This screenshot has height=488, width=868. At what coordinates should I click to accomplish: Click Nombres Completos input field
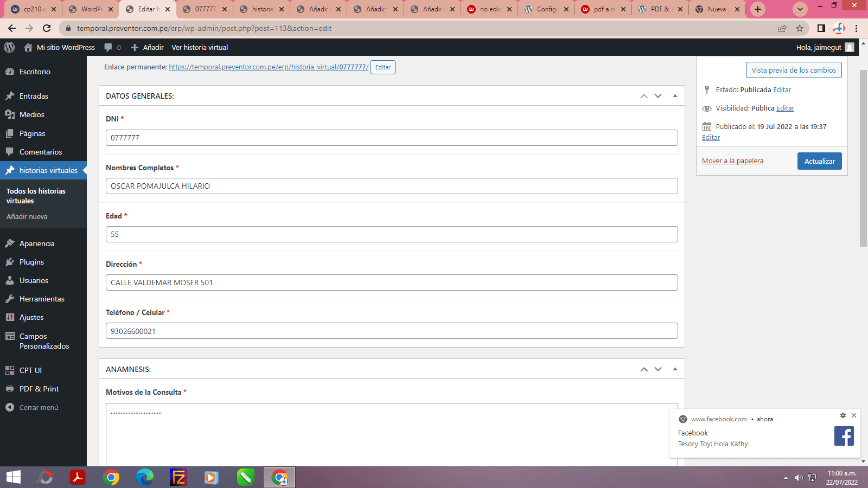392,186
